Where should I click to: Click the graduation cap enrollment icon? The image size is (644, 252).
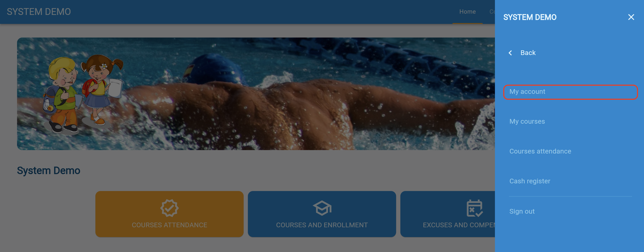[322, 208]
